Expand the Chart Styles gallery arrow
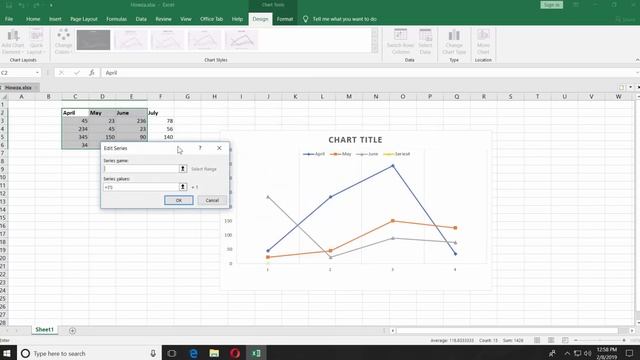 click(375, 49)
